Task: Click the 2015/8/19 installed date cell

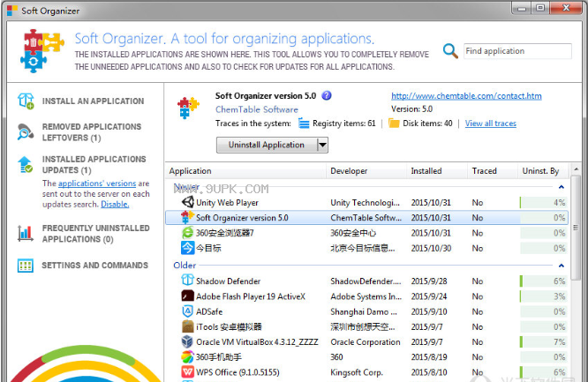Action: pos(429,357)
